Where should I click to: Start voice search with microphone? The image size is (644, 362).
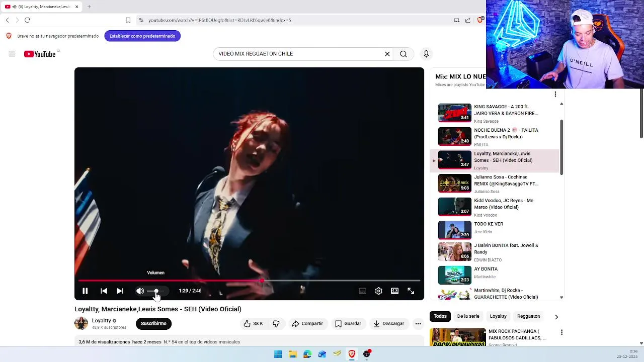tap(426, 54)
